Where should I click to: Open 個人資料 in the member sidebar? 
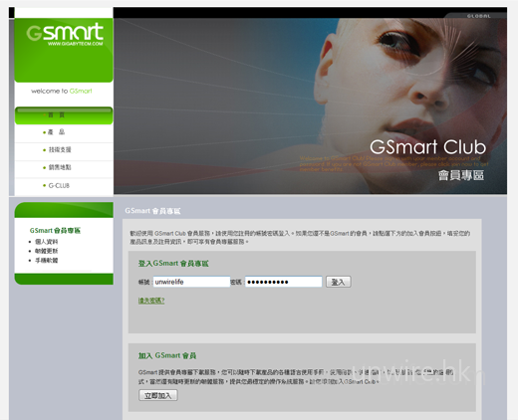pos(47,242)
